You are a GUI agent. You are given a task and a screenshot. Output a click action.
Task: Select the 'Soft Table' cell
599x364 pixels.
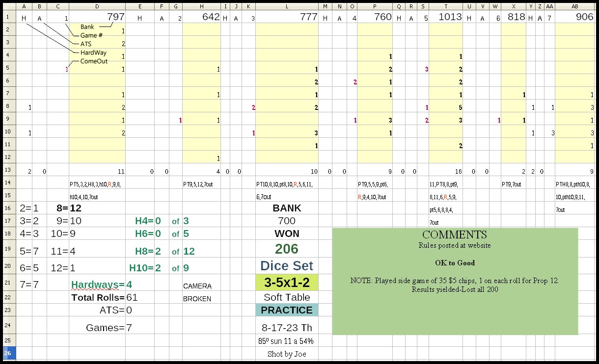coord(287,297)
